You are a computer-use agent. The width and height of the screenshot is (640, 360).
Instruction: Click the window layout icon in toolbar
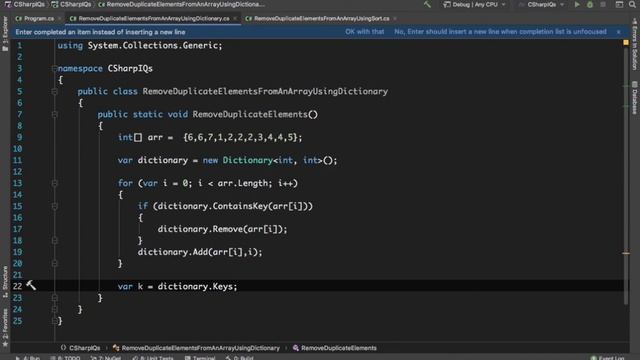click(619, 4)
